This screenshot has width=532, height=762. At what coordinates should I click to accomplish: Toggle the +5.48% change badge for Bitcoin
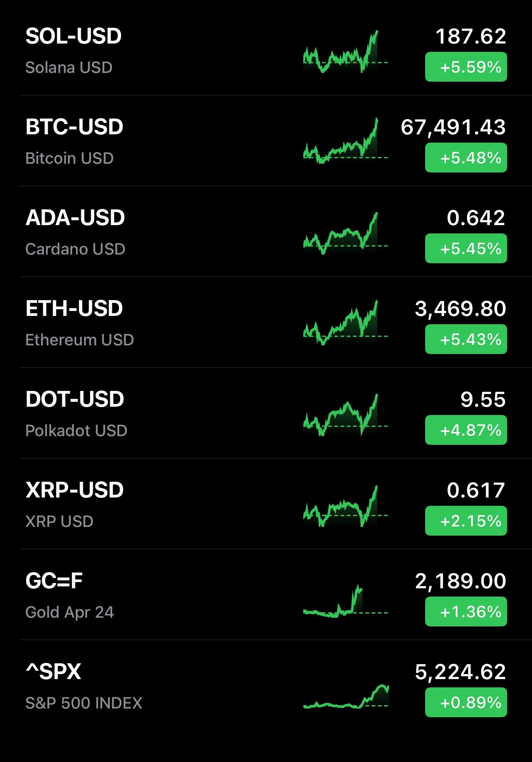466,158
